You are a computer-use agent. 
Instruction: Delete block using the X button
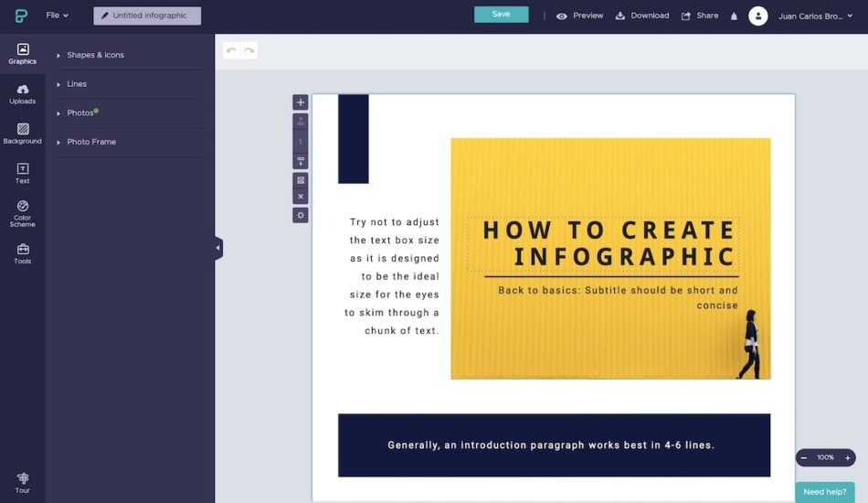pos(301,197)
